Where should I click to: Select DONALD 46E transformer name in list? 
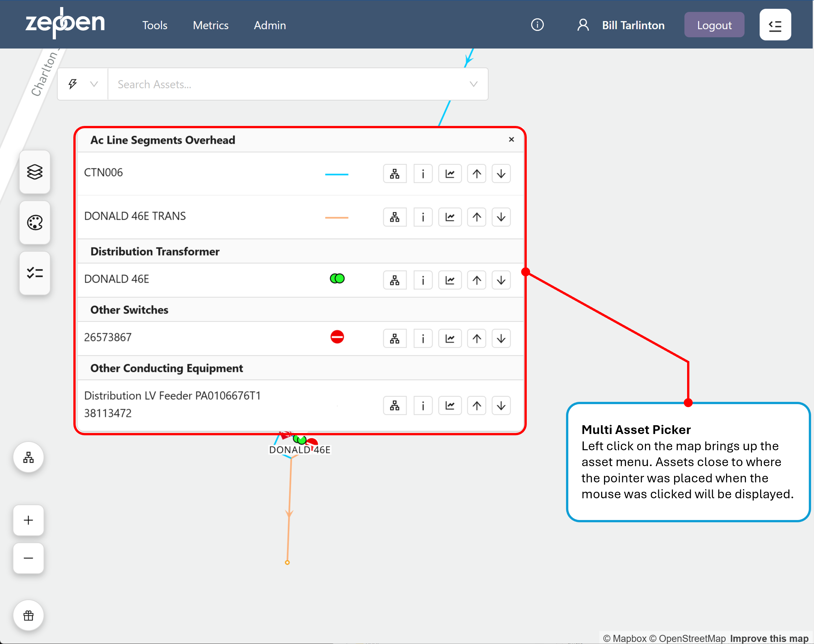(117, 279)
